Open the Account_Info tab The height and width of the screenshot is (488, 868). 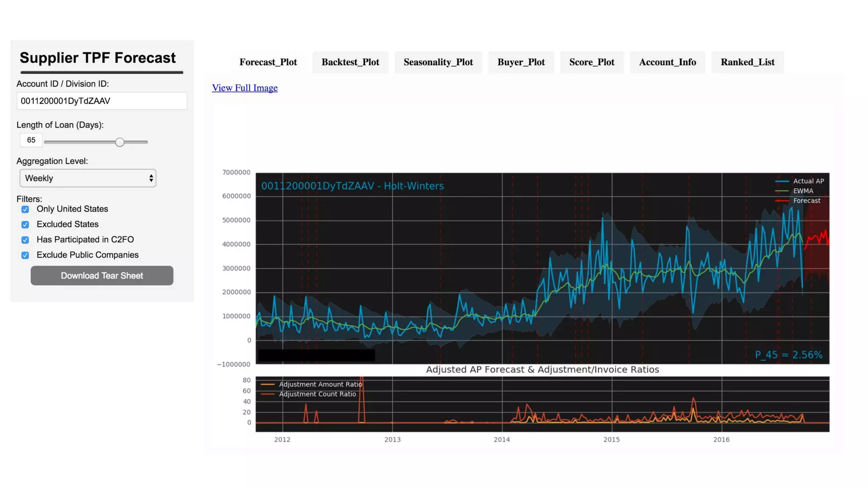pyautogui.click(x=667, y=62)
